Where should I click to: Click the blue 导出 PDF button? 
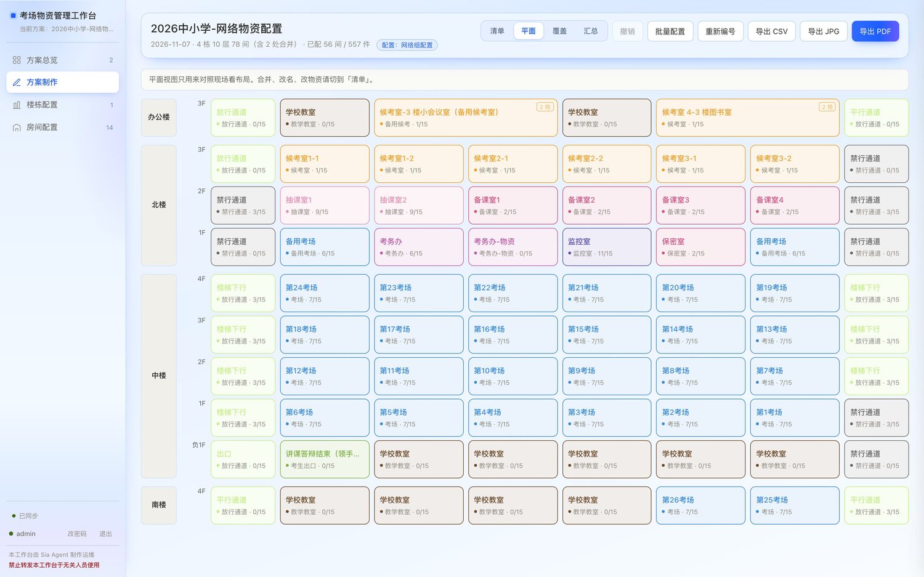coord(875,31)
